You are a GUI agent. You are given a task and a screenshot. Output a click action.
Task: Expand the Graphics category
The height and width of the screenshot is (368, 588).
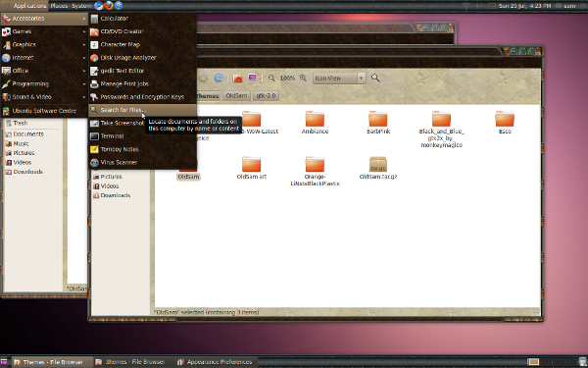44,45
